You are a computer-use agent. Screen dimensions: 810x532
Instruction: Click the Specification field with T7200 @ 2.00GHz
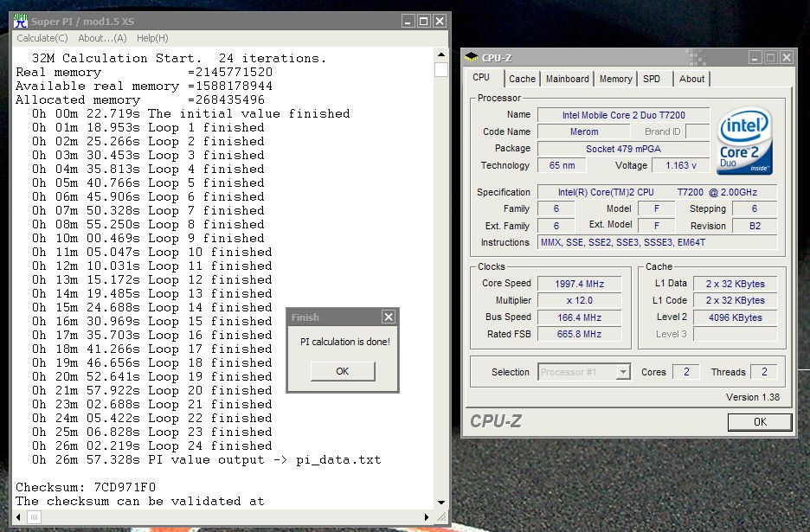coord(657,192)
